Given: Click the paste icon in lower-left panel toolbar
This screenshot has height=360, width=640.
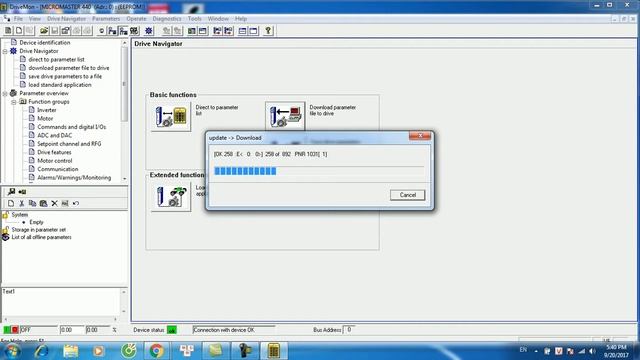Looking at the screenshot, I should (x=43, y=203).
